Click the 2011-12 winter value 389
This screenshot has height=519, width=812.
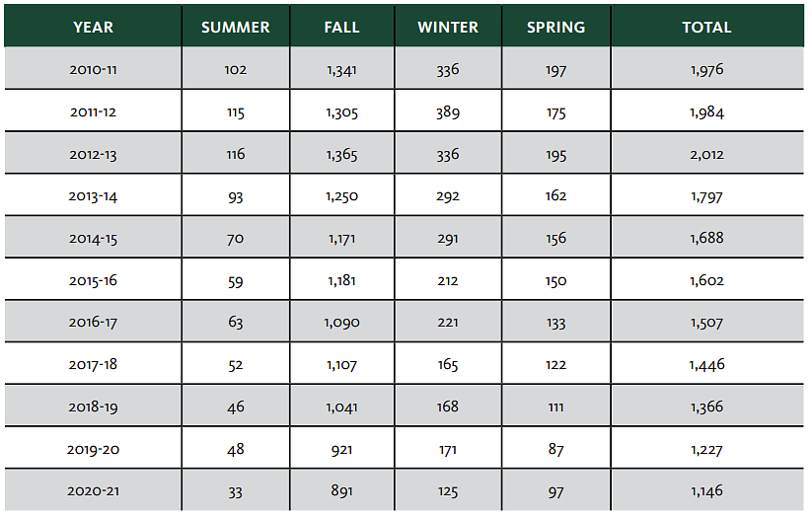[448, 112]
